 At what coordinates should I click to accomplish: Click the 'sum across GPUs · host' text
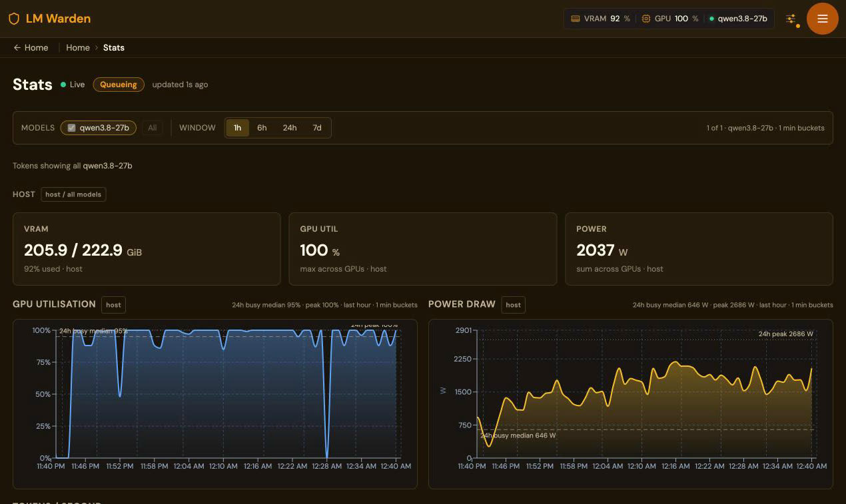pos(620,269)
